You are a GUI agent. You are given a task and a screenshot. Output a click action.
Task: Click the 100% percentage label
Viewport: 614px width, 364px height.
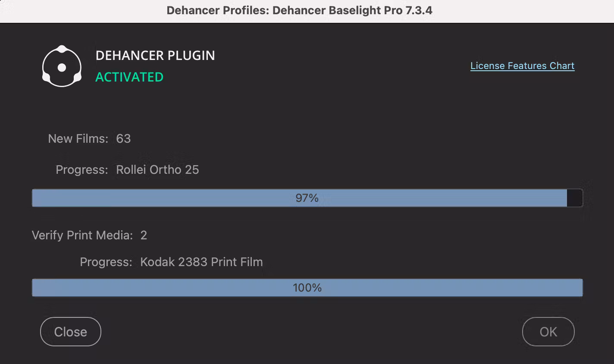(x=307, y=288)
